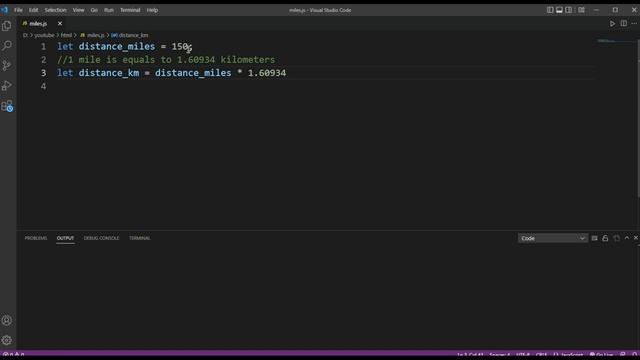Select Html folder in breadcrumb

coord(67,36)
